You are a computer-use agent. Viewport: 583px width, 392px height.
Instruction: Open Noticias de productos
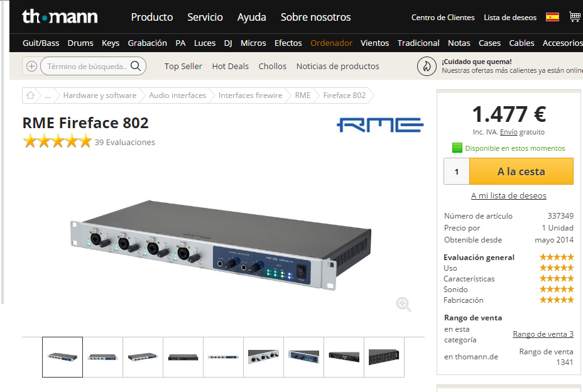337,66
